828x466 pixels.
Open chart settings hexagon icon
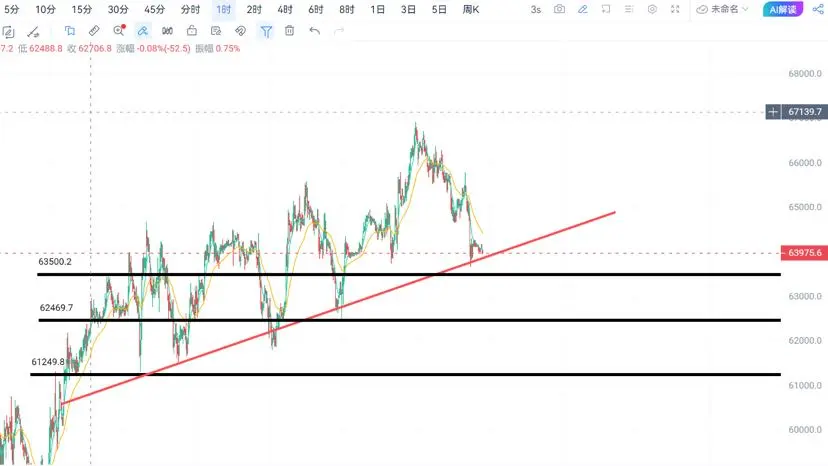652,9
